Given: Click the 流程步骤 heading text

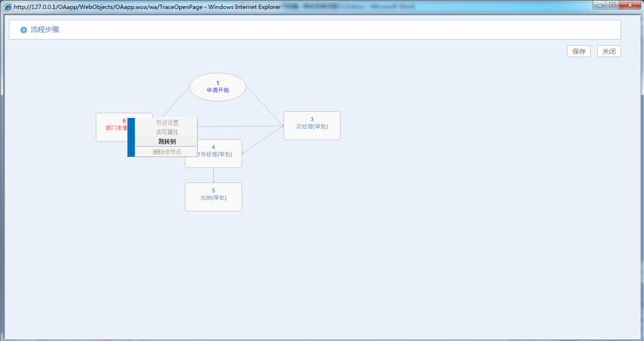Looking at the screenshot, I should [x=45, y=30].
